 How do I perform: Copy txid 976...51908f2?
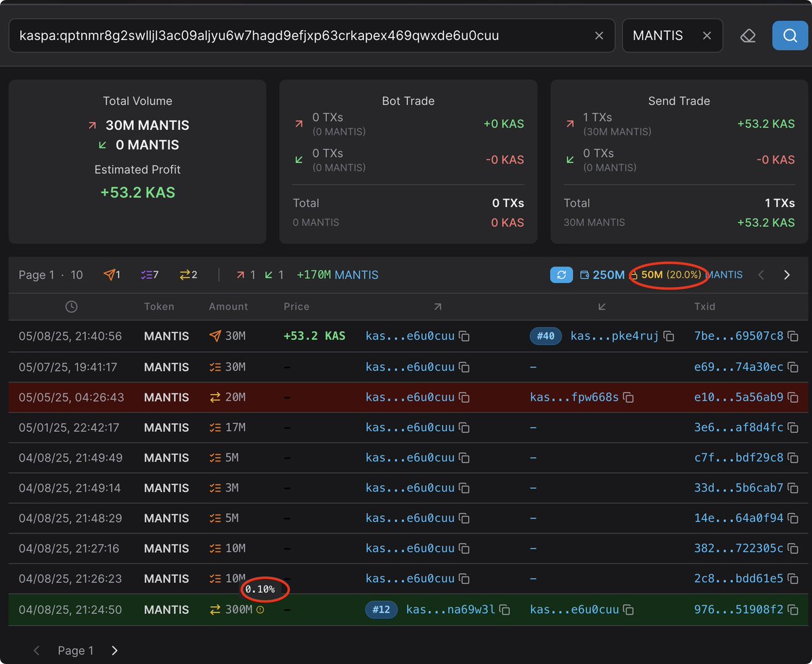[x=793, y=610]
